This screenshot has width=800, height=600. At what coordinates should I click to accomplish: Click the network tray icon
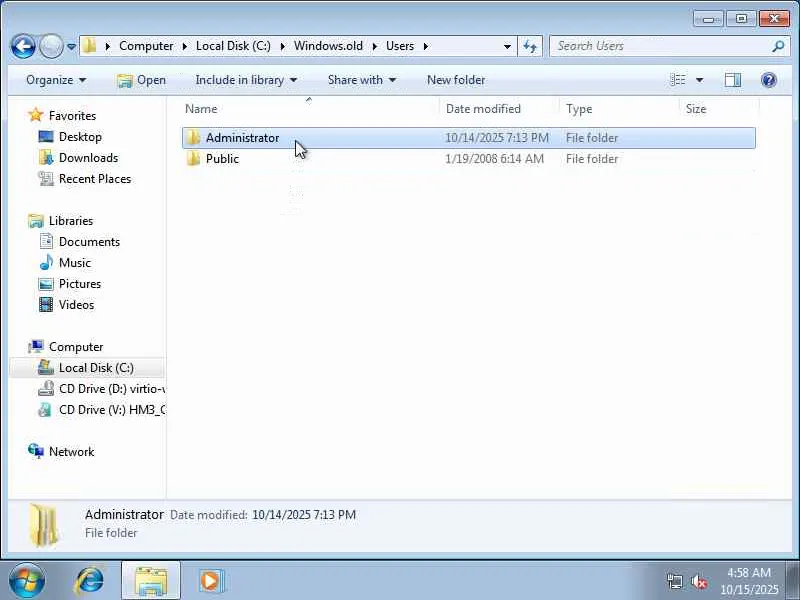[674, 581]
